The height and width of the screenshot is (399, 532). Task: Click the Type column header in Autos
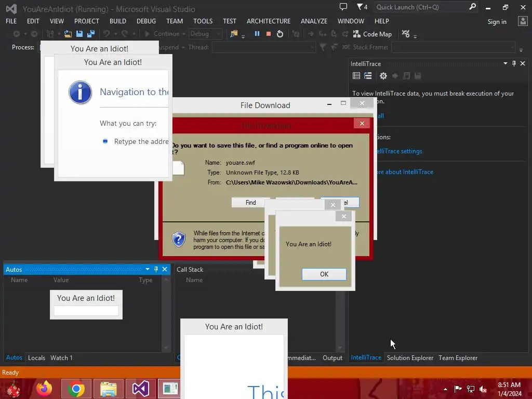point(145,280)
